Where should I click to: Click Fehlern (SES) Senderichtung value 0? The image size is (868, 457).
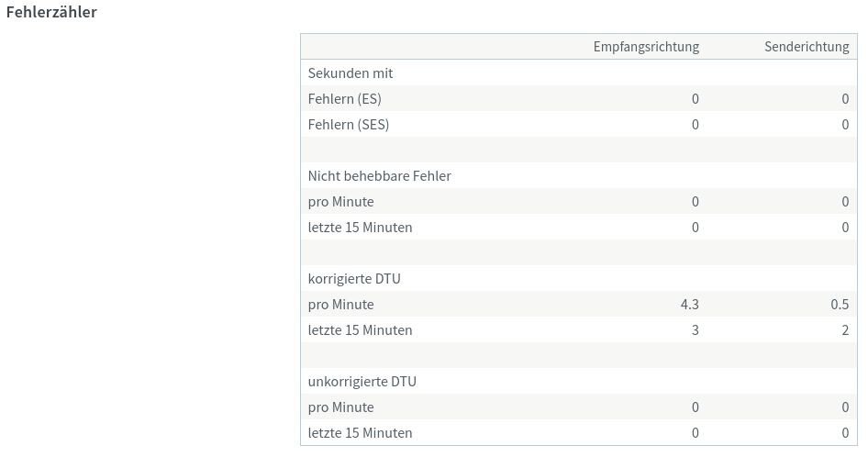point(845,124)
